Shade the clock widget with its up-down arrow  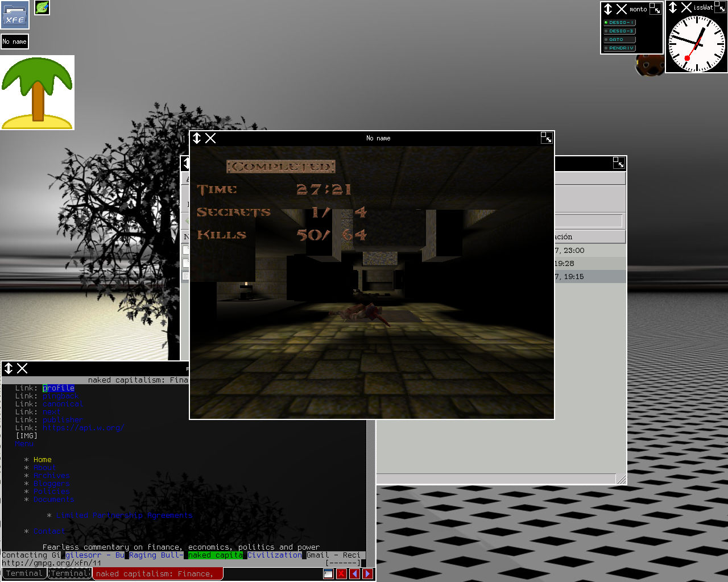click(x=673, y=7)
